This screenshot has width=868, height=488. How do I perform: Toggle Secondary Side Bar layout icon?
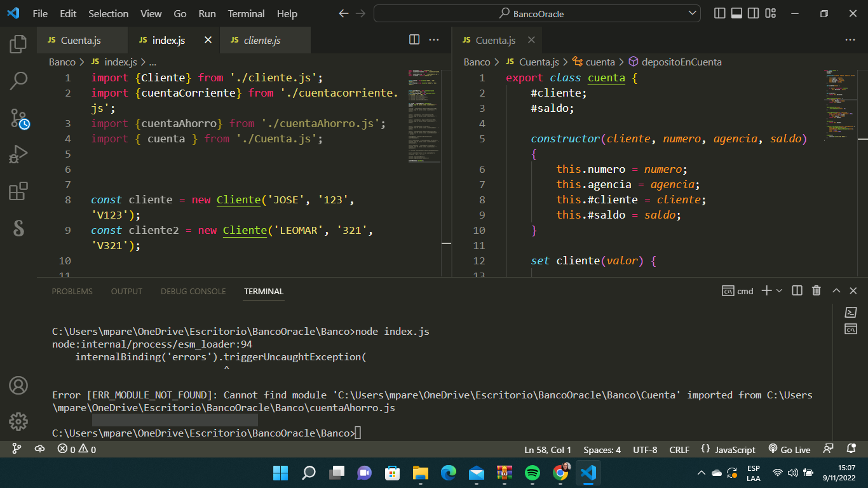[754, 13]
